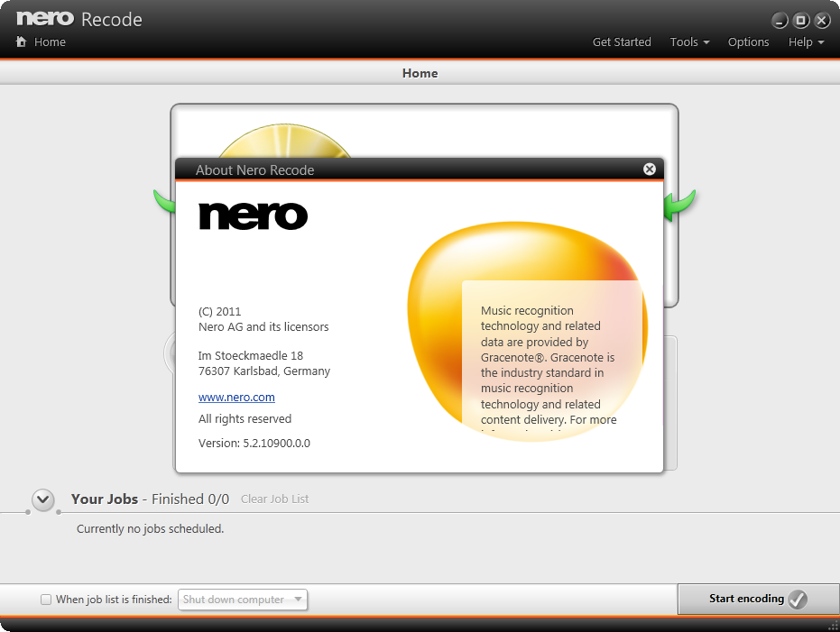This screenshot has width=840, height=632.
Task: Open the Options menu item
Action: click(x=748, y=41)
